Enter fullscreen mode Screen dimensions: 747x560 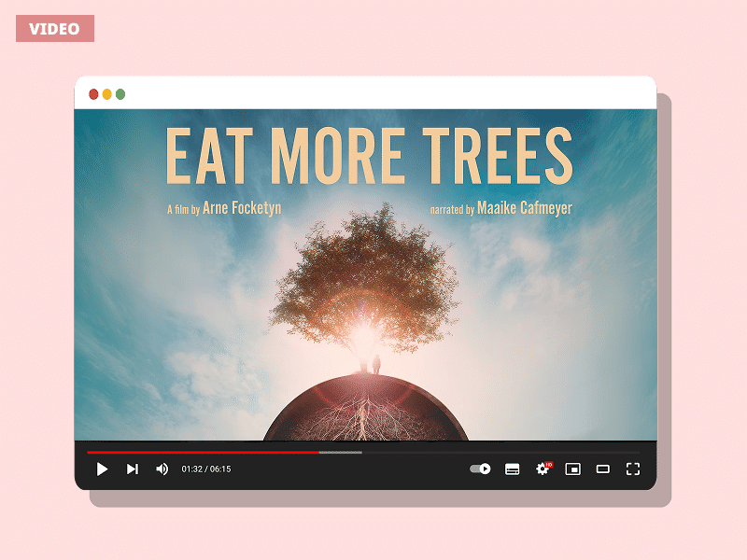(x=633, y=469)
